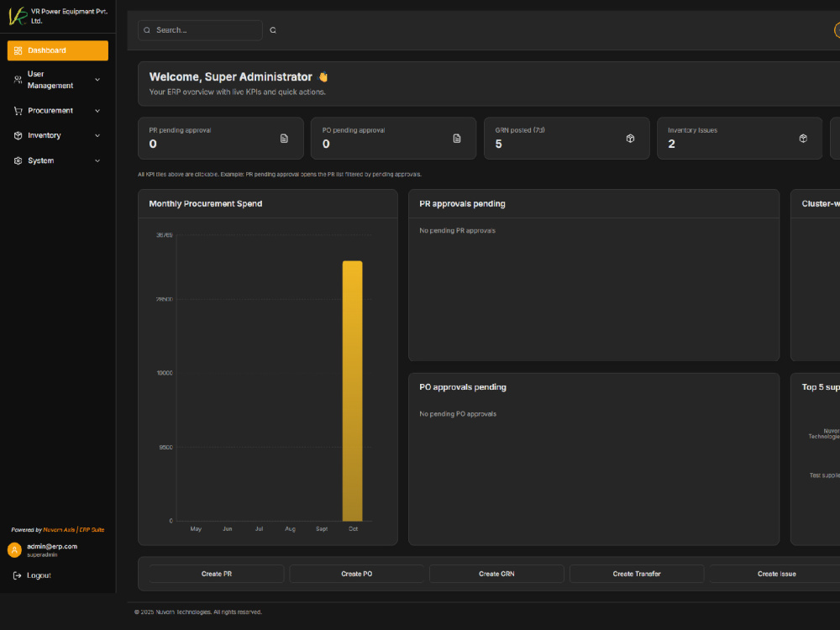Screen dimensions: 840x630
Task: Click the Create PO button
Action: (357, 574)
